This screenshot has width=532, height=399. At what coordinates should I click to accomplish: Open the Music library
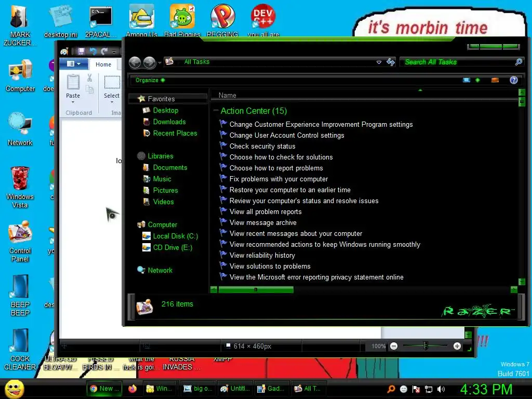point(162,179)
